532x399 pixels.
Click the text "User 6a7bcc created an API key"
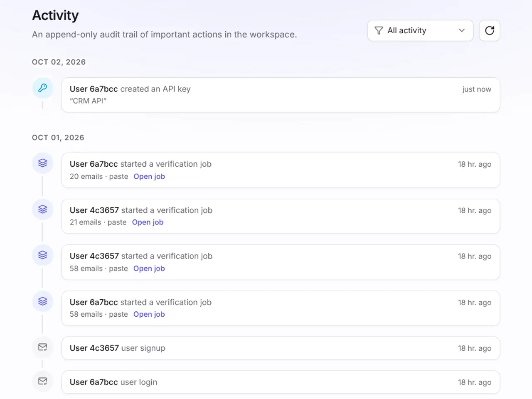coord(130,89)
